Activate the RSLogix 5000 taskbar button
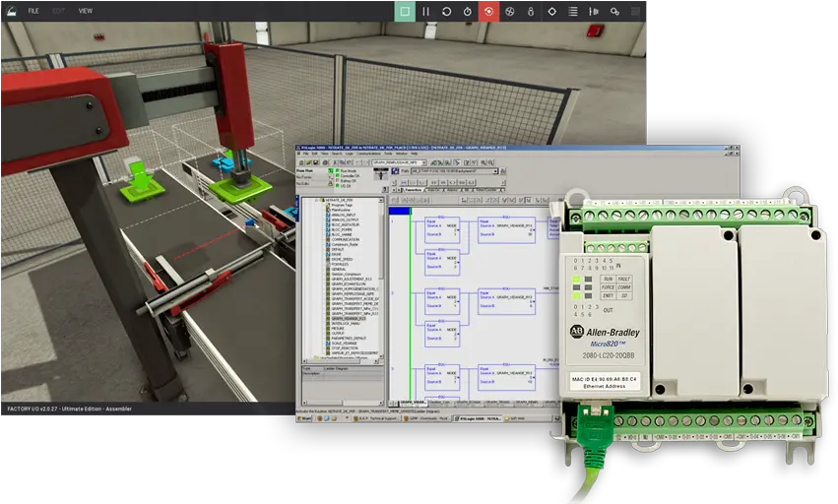Image resolution: width=838 pixels, height=504 pixels. [x=479, y=418]
